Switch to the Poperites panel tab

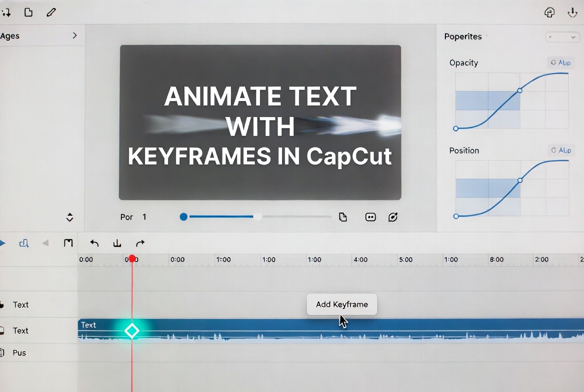point(462,36)
